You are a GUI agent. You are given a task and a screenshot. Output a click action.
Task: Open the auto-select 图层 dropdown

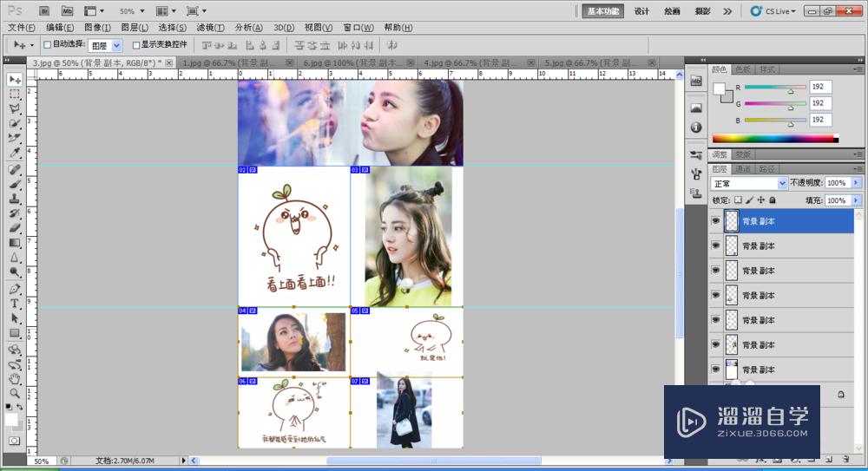point(105,45)
